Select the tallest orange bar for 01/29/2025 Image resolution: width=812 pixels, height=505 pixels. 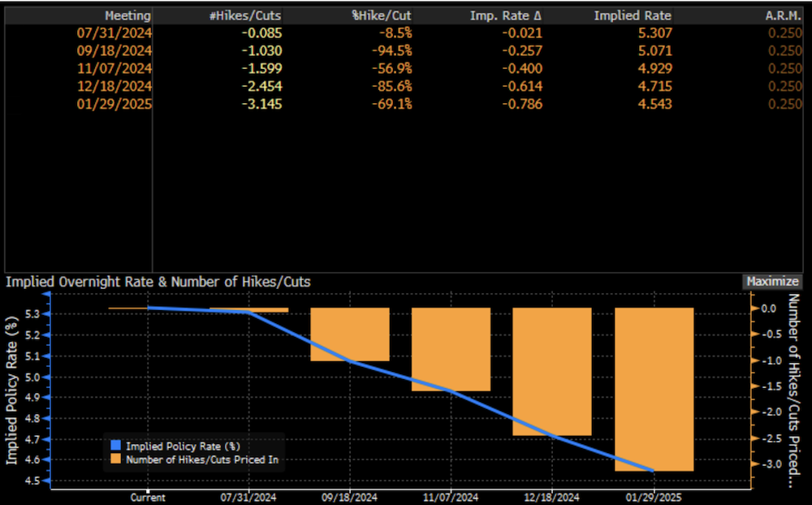coord(654,389)
